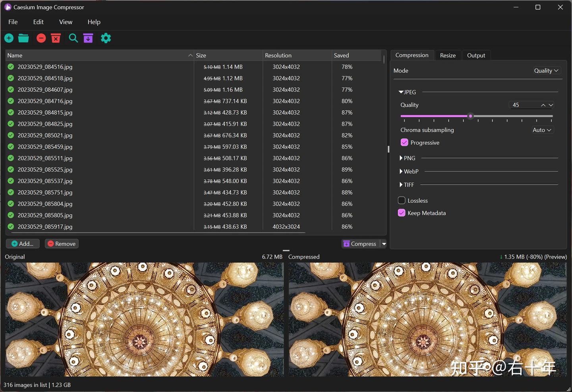
Task: Open the folder import icon on toolbar
Action: 23,38
